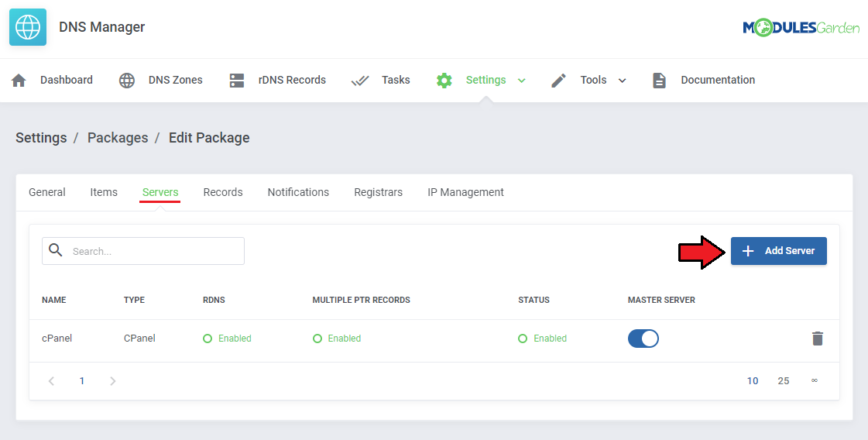Click inside the Search field
The height and width of the screenshot is (440, 868).
click(x=142, y=251)
